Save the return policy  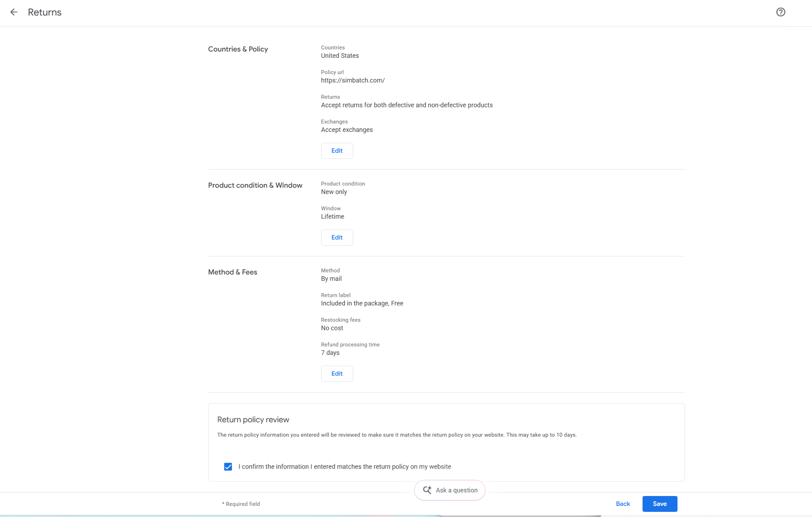(660, 504)
